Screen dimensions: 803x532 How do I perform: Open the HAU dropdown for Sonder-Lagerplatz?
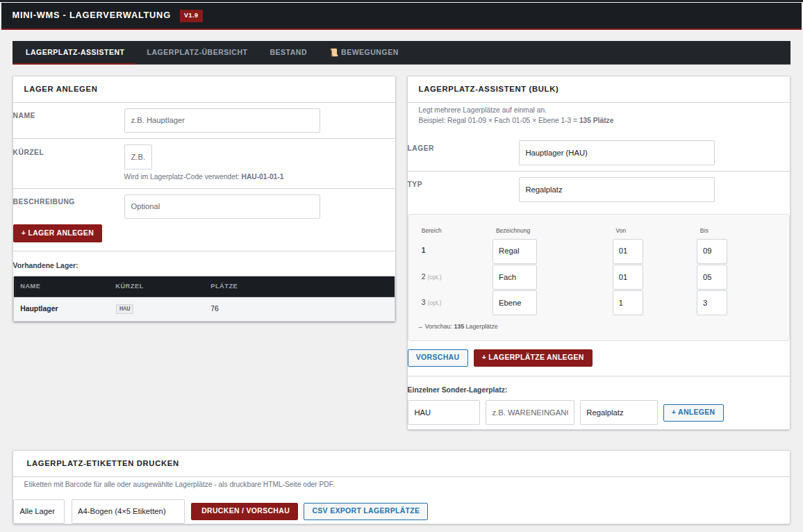coord(443,413)
